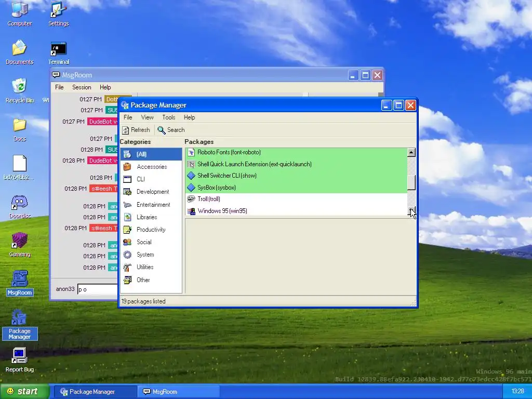Click the MsgRoom message input field
Screen dimensions: 532x399
coord(97,289)
